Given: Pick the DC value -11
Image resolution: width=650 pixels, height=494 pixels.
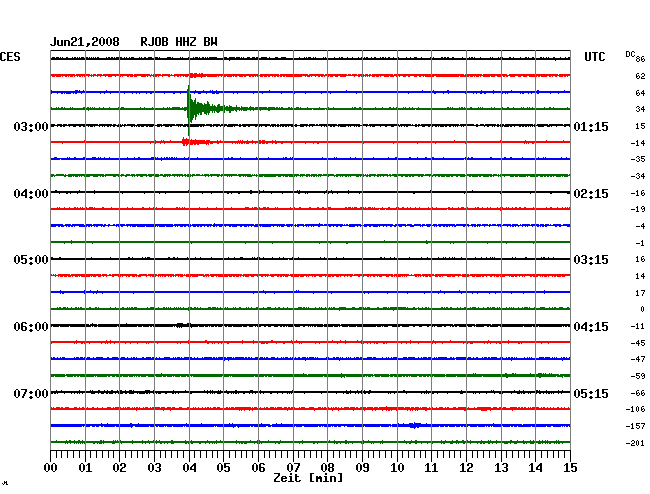Looking at the screenshot, I should (638, 326).
